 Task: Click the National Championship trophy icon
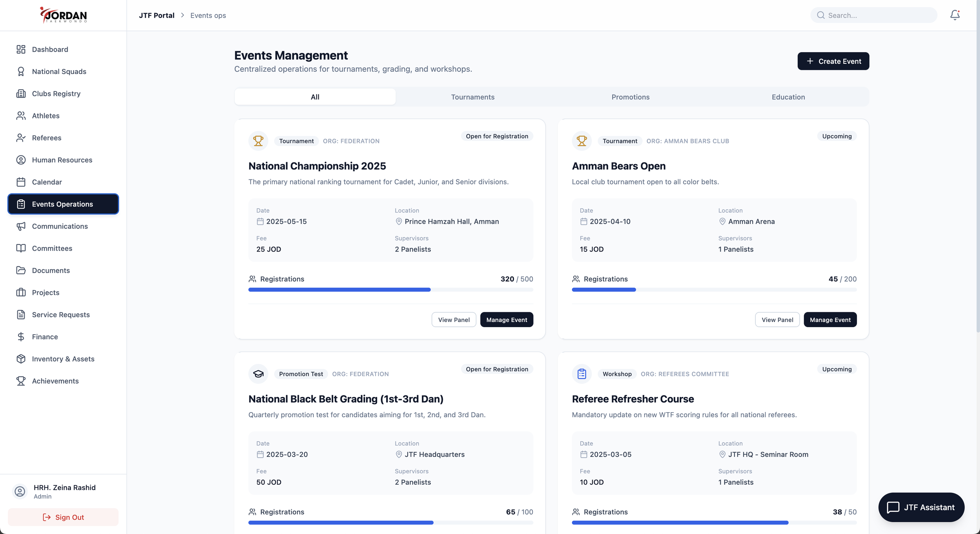[x=258, y=141]
